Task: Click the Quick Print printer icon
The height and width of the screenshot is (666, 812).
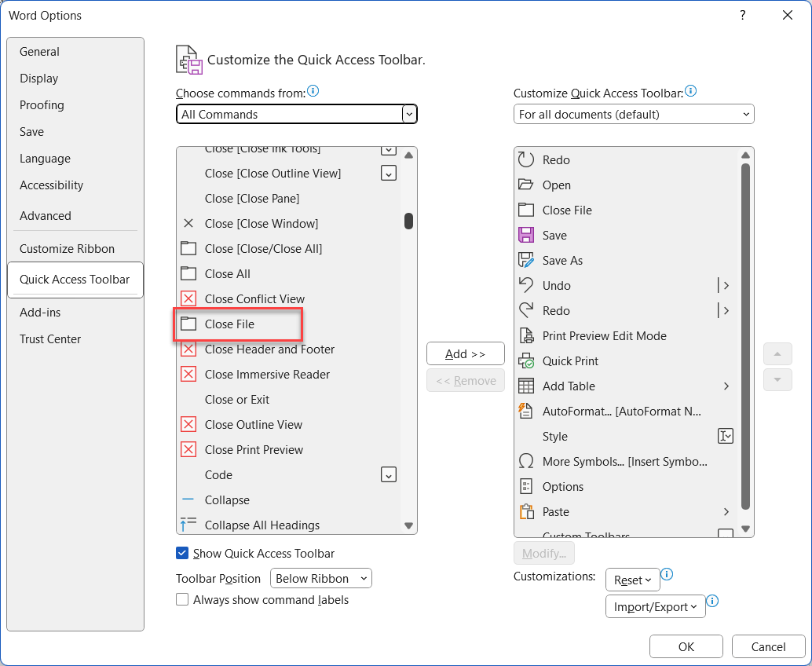Action: tap(526, 360)
